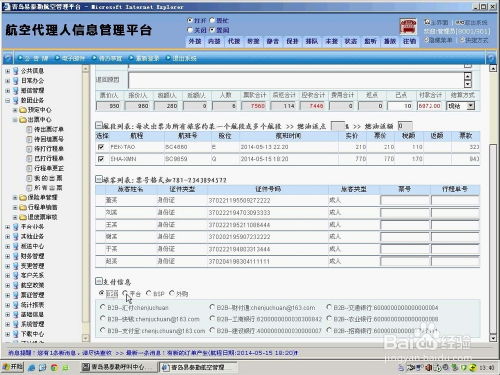The height and width of the screenshot is (375, 500).
Task: Click the document icon beside 待回填票号
Action: click(29, 139)
